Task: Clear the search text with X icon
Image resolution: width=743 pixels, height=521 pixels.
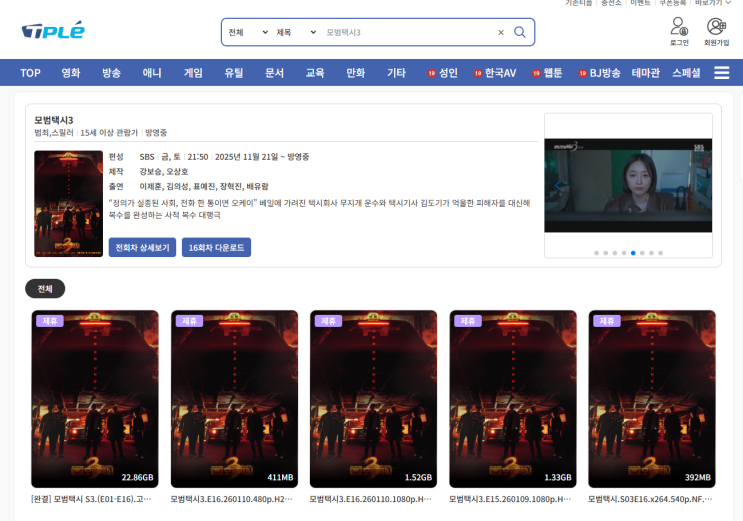Action: coord(501,32)
